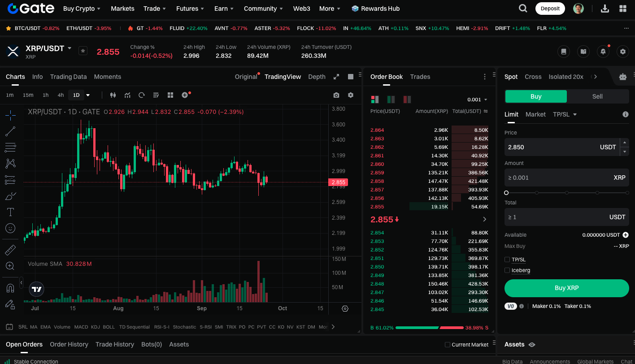
Task: Open the emoji icons tool
Action: (x=10, y=228)
